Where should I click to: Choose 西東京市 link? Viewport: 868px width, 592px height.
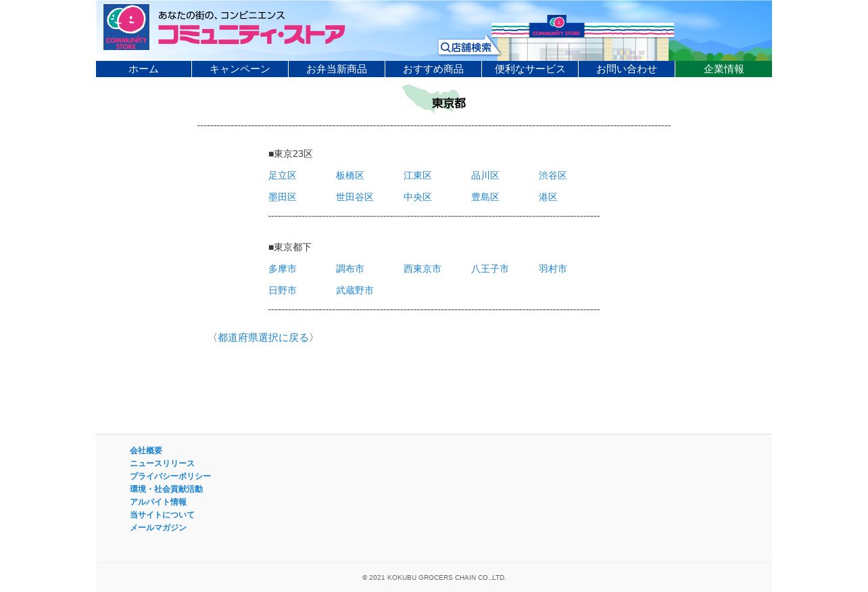[423, 269]
